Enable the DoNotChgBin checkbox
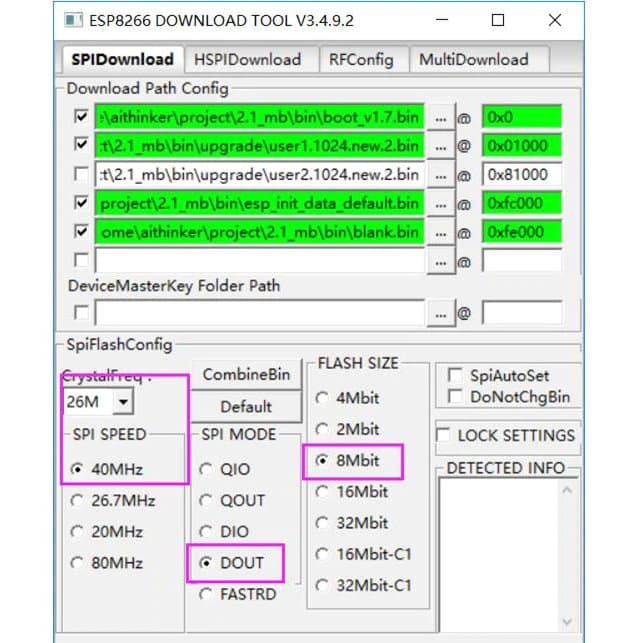The height and width of the screenshot is (643, 643). (x=455, y=397)
